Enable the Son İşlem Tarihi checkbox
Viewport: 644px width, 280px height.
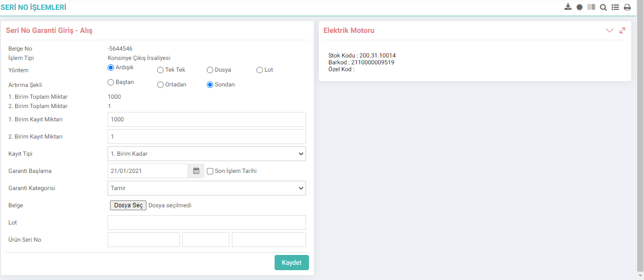click(x=210, y=171)
